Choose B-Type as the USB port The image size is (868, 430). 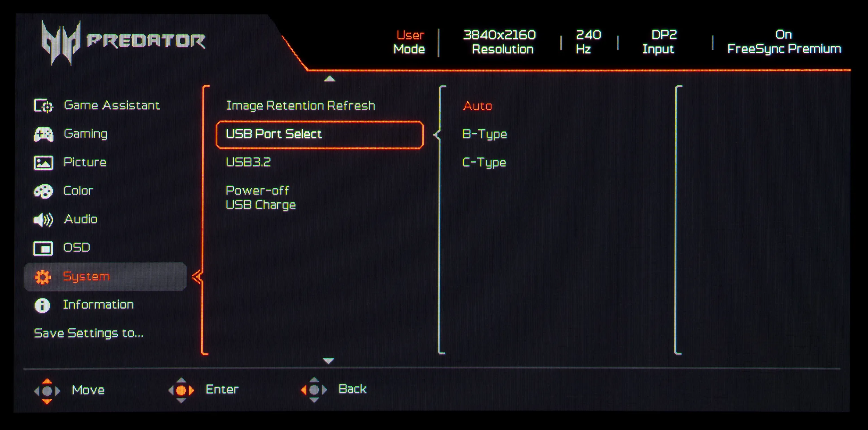pos(484,134)
